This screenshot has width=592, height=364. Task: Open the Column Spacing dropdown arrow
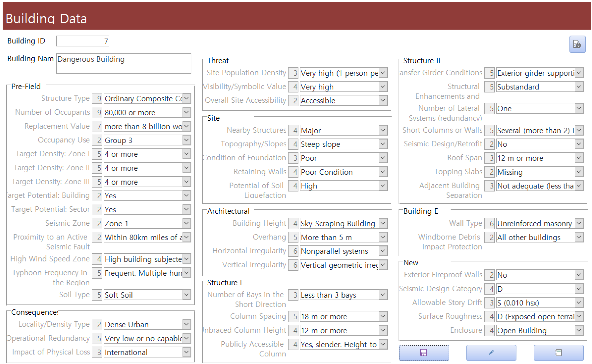383,316
